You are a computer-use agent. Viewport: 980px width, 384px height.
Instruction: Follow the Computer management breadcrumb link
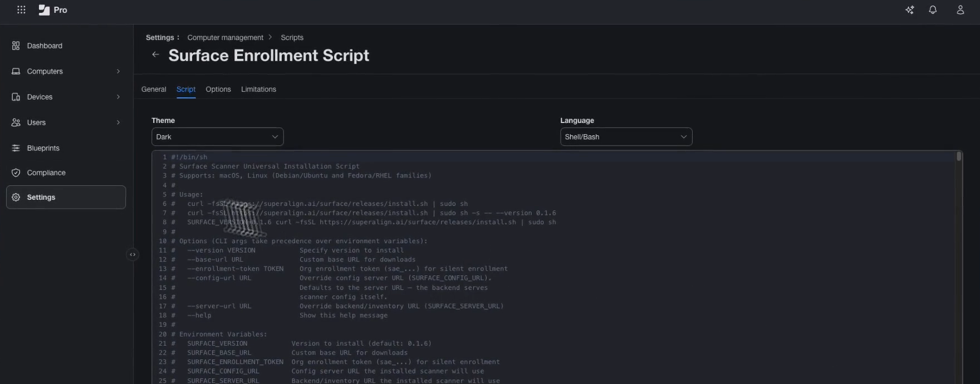(x=225, y=37)
